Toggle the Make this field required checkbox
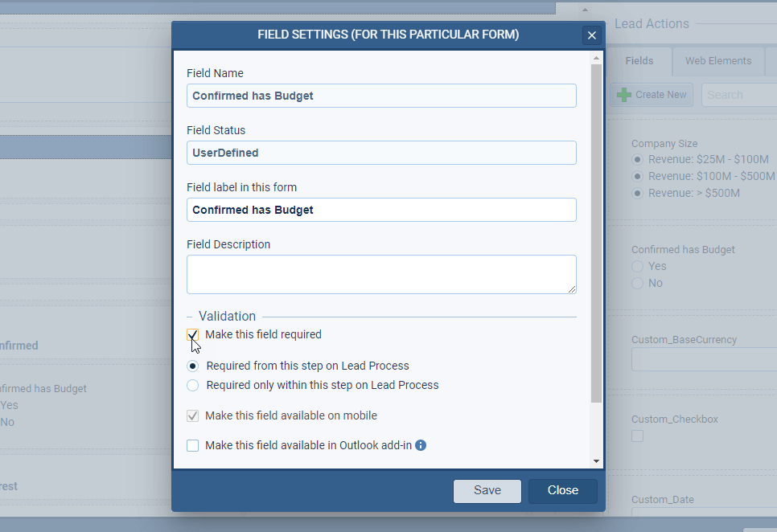This screenshot has height=532, width=777. pyautogui.click(x=193, y=335)
